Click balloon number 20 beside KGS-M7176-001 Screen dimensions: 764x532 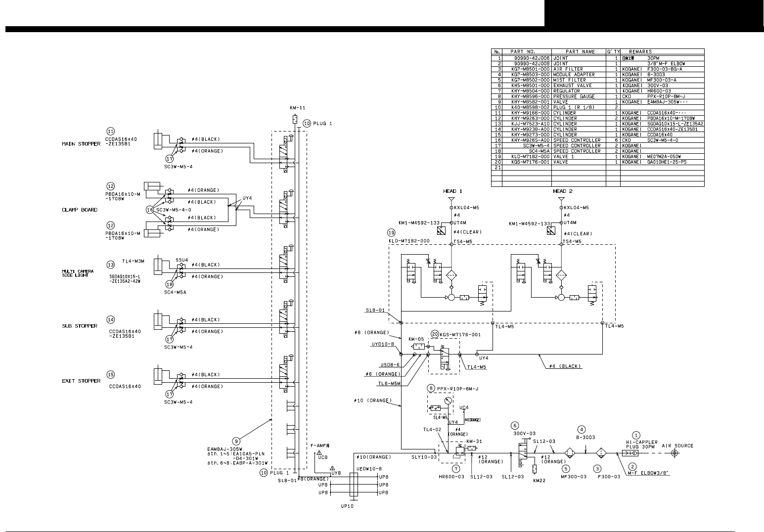[435, 334]
